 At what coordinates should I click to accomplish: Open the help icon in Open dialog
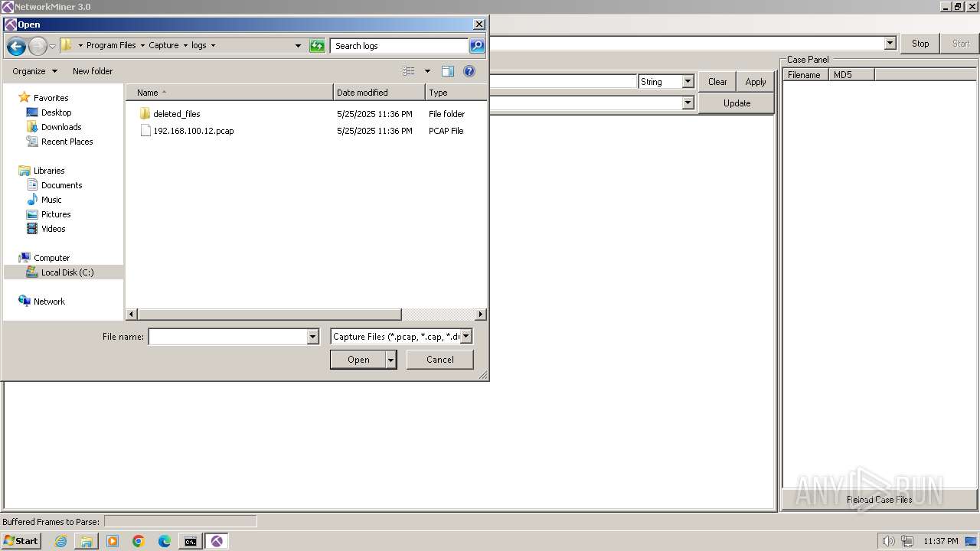[469, 71]
